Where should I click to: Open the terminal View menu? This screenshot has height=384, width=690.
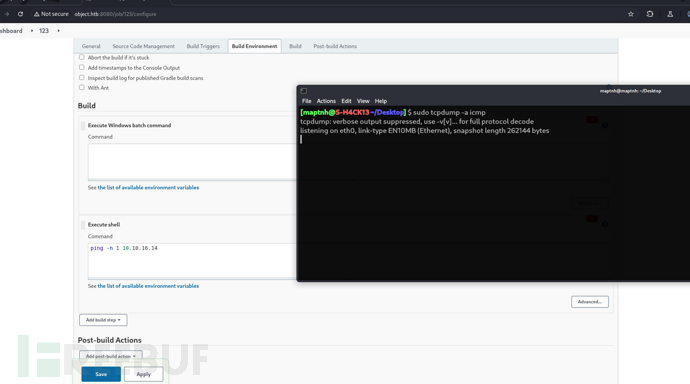tap(363, 101)
